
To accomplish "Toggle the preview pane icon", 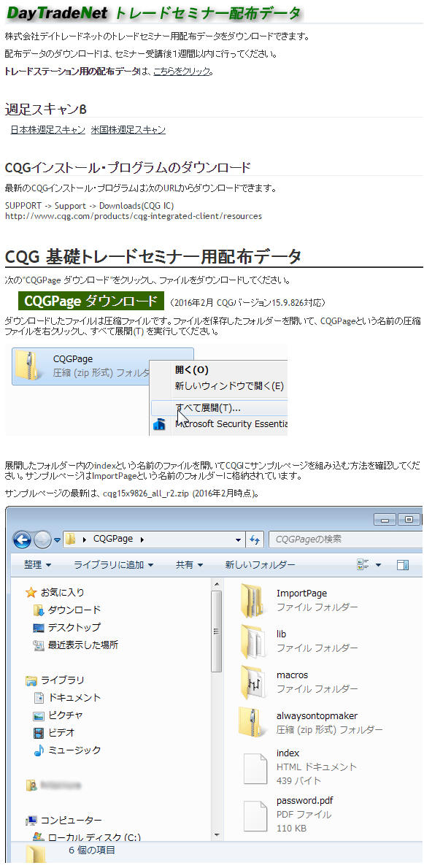I will click(x=403, y=564).
